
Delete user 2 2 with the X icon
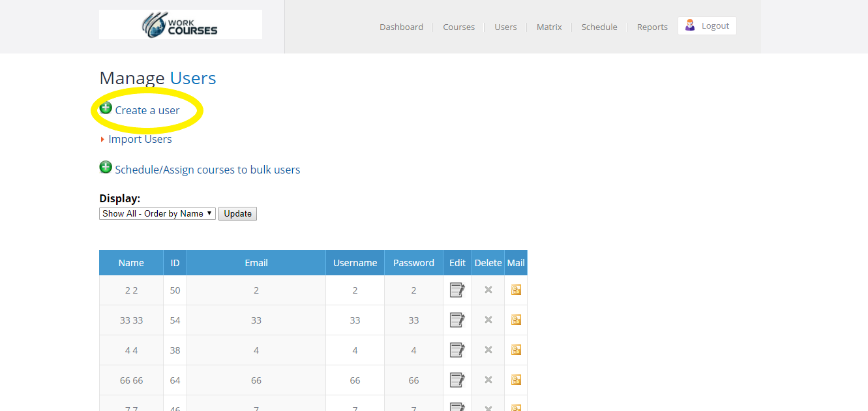(488, 290)
